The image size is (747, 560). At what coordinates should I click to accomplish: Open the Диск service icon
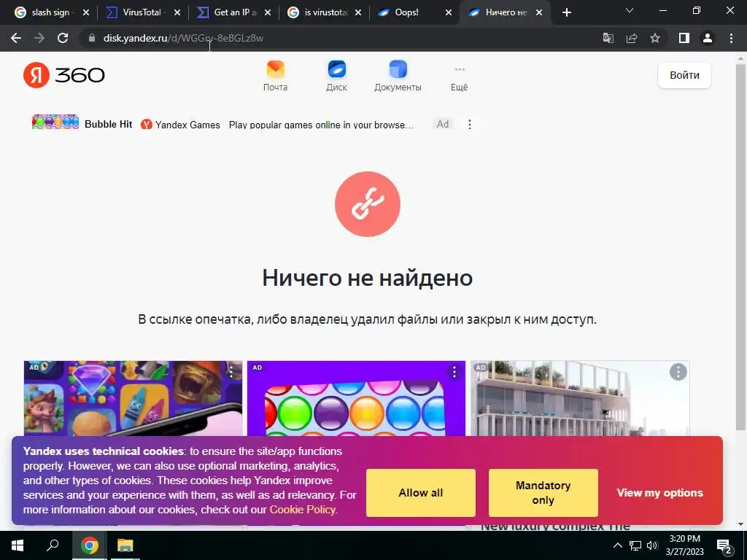[x=337, y=76]
